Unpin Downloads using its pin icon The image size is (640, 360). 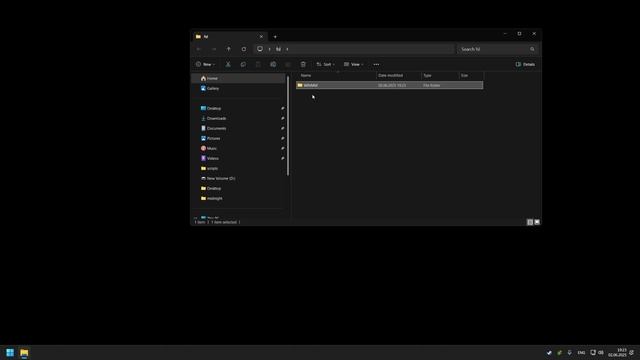(282, 118)
